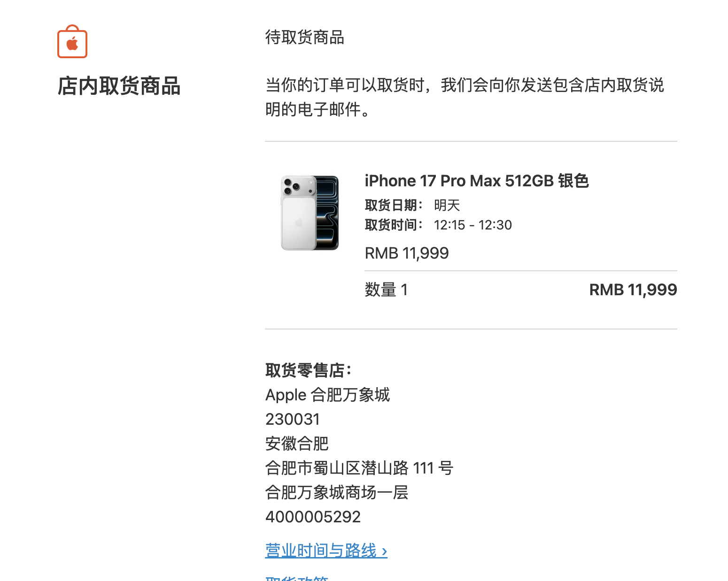The image size is (728, 581).
Task: Click the store phone number 4000005292
Action: pos(313,517)
